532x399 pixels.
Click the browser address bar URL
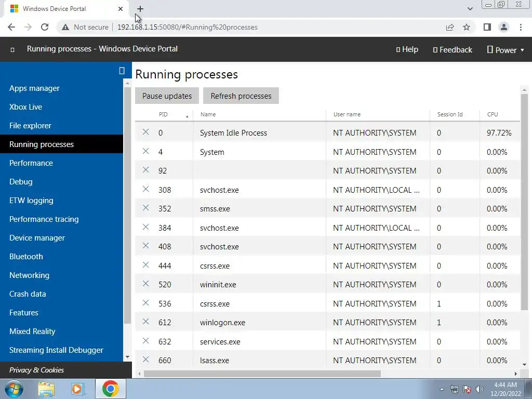point(187,27)
